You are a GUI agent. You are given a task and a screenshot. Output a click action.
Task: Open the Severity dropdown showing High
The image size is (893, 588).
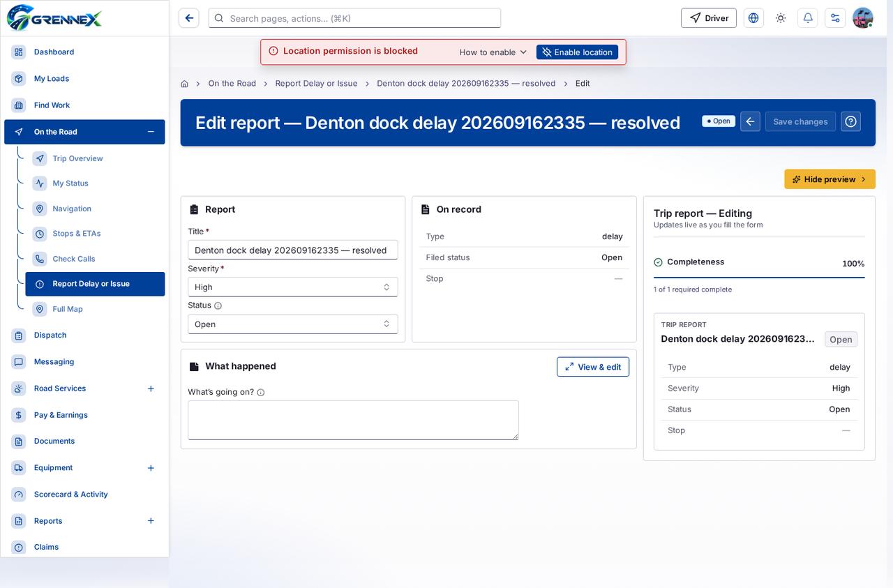click(x=293, y=287)
